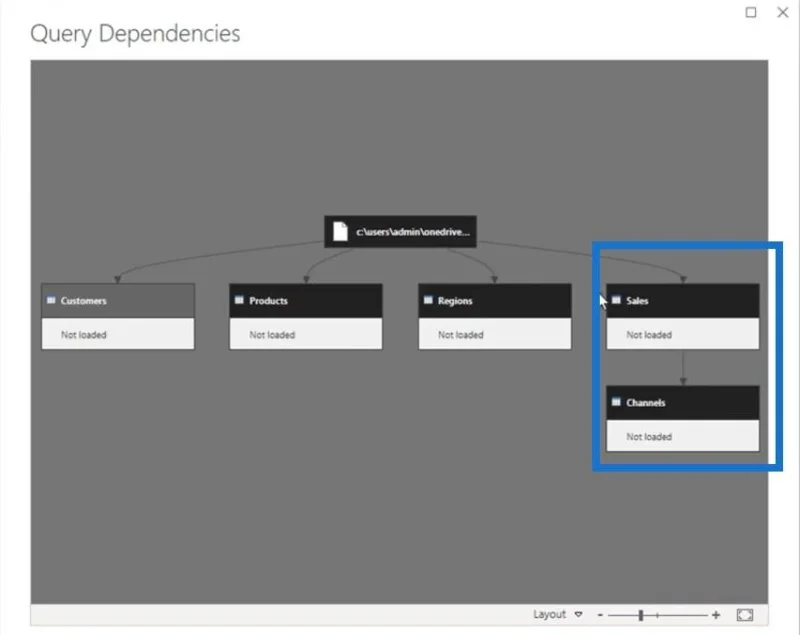This screenshot has width=800, height=635.
Task: Click 'Not loaded' under Products
Action: point(272,335)
